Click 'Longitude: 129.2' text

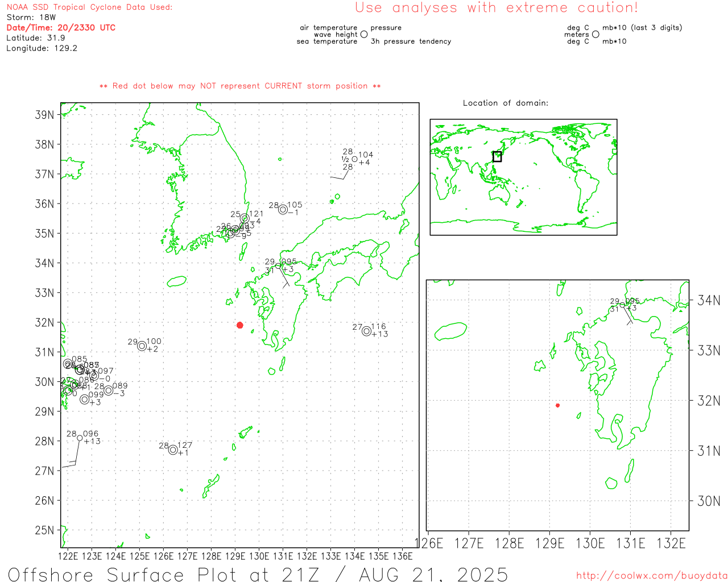pyautogui.click(x=42, y=48)
